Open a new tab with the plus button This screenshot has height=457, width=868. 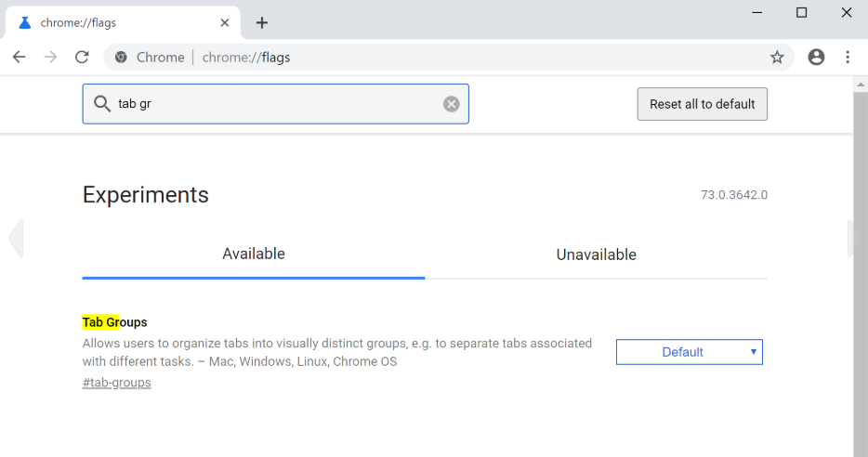[262, 22]
